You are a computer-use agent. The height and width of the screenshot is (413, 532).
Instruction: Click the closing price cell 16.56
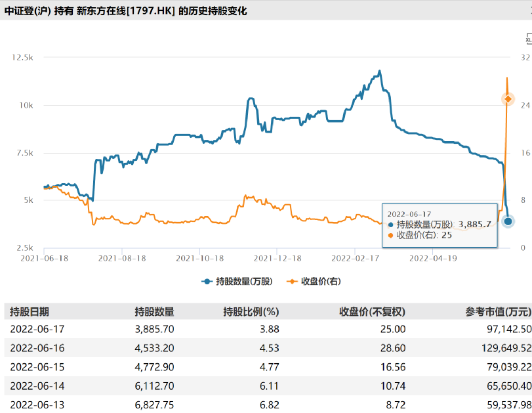click(x=393, y=367)
